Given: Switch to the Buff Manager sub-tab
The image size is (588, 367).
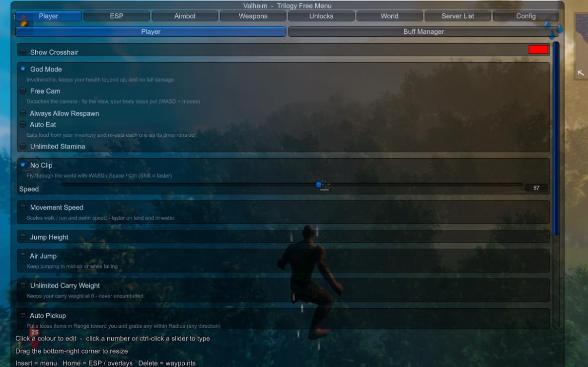Looking at the screenshot, I should (424, 31).
